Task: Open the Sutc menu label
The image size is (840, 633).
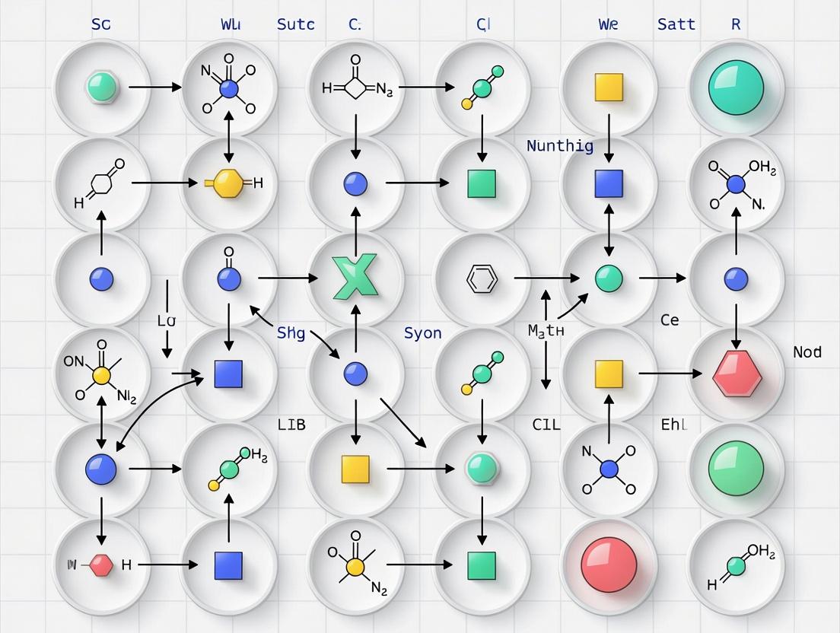Action: 295,24
